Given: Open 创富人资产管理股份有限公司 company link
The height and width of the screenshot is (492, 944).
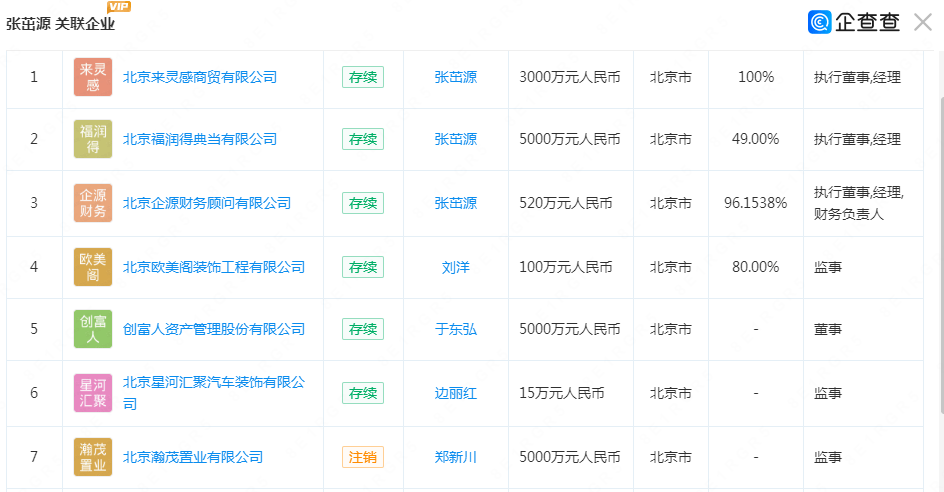Looking at the screenshot, I should pyautogui.click(x=214, y=329).
